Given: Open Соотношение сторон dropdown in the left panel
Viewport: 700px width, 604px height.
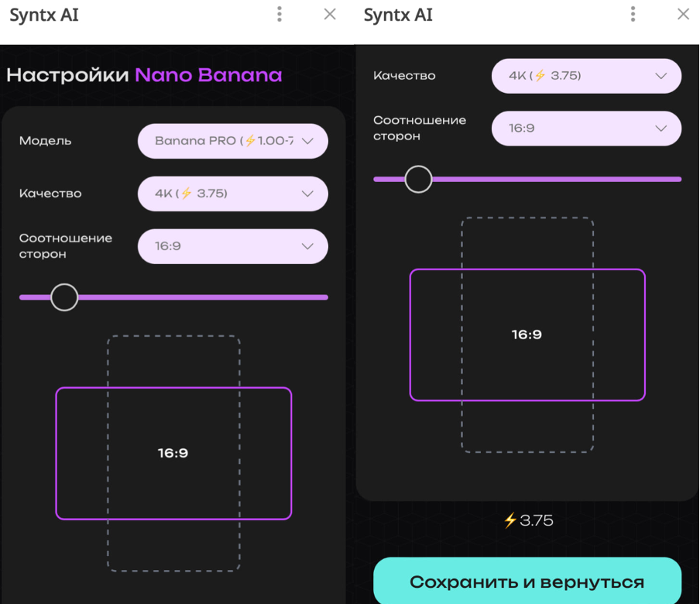Looking at the screenshot, I should [x=232, y=246].
